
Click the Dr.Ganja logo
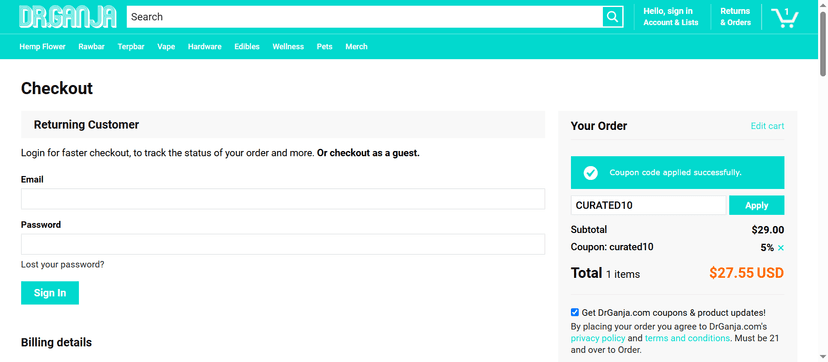coord(68,17)
